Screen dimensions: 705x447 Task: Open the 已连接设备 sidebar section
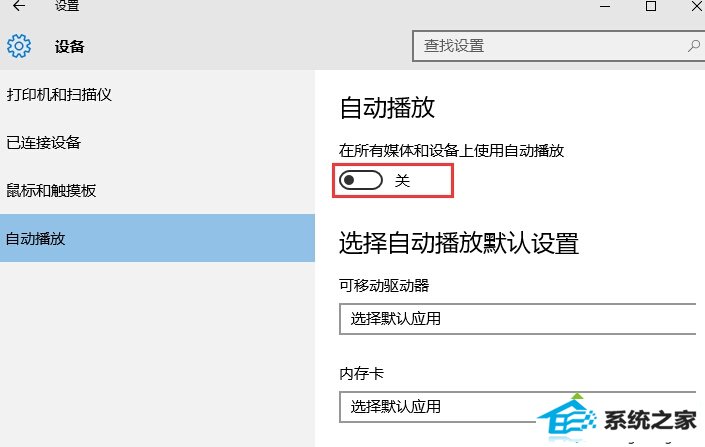[x=44, y=142]
